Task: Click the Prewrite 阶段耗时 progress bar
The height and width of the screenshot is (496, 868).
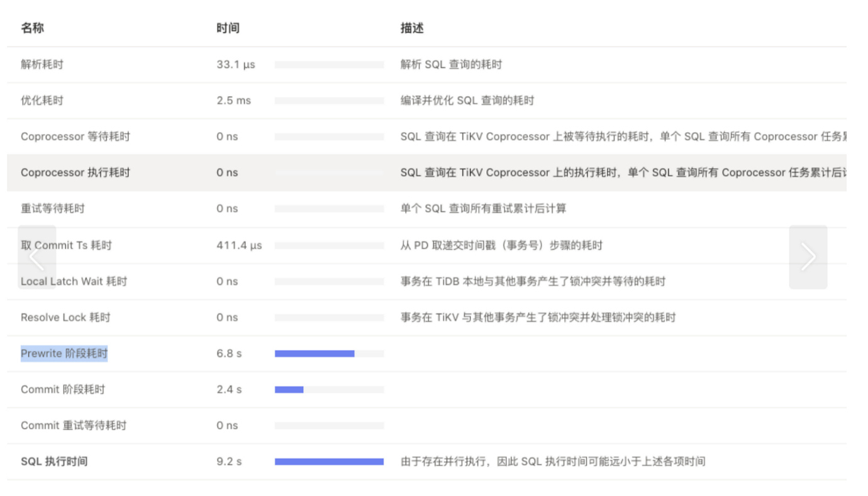Action: (x=329, y=354)
